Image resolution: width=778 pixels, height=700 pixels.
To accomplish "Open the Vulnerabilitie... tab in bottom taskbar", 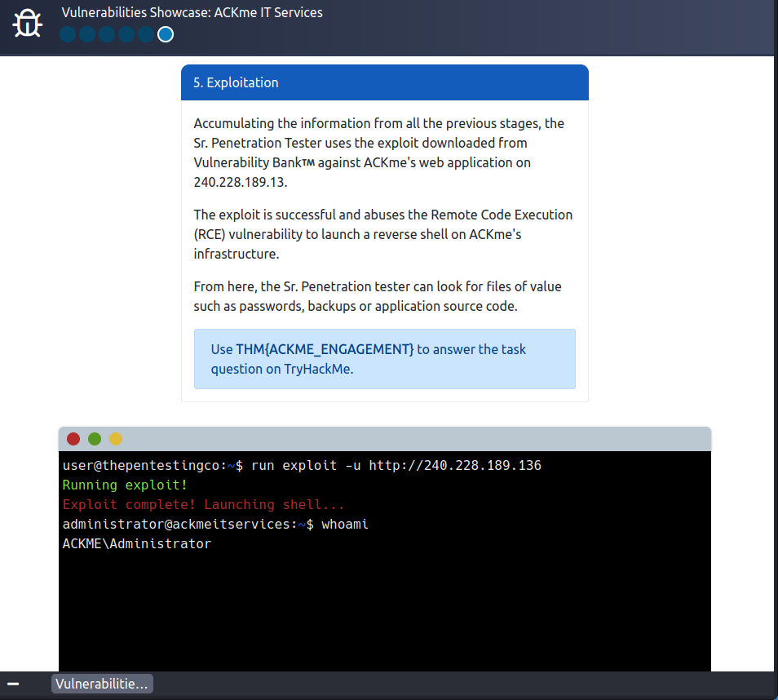I will click(x=102, y=684).
